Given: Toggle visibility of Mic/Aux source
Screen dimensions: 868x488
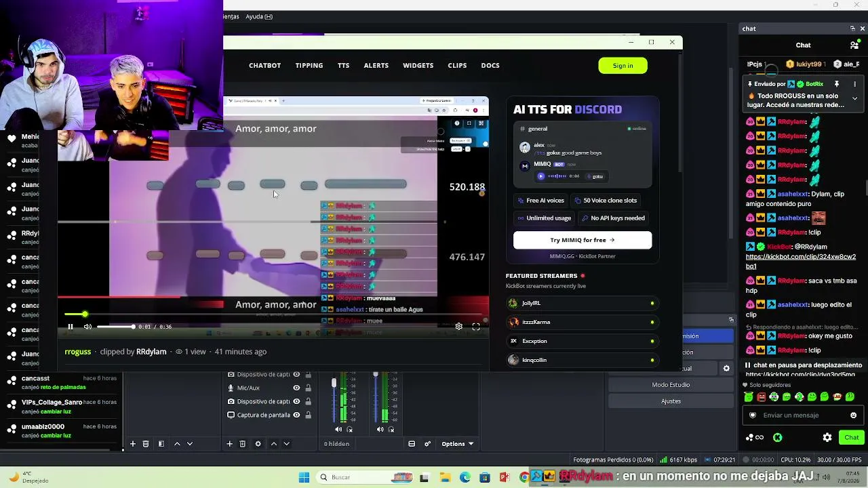Looking at the screenshot, I should pyautogui.click(x=296, y=388).
